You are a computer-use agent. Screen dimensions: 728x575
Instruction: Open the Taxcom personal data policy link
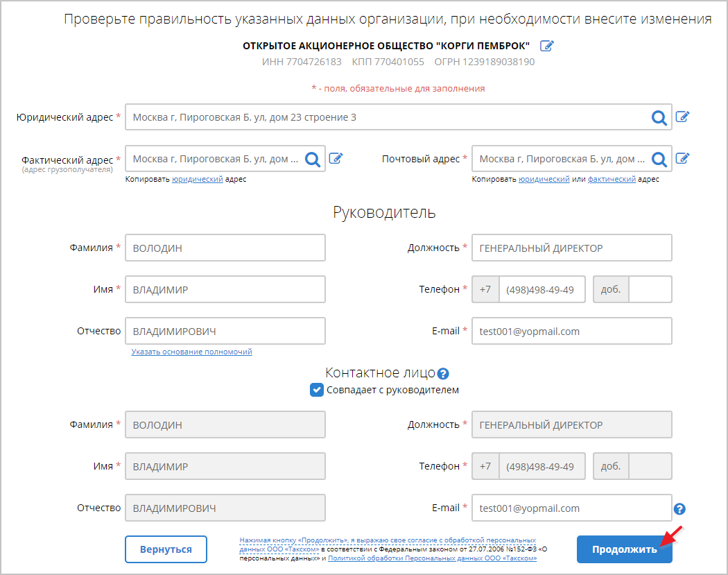[x=433, y=558]
